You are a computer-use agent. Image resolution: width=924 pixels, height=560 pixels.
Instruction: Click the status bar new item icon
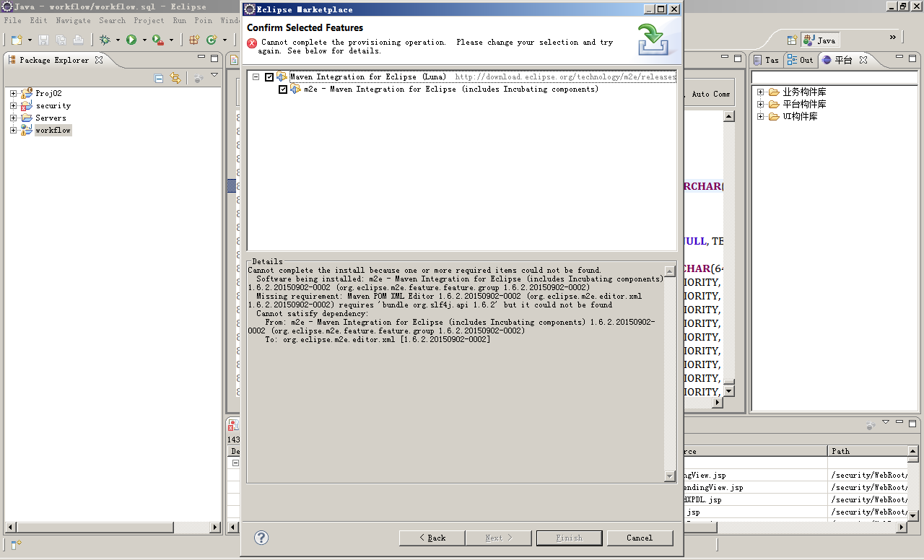pyautogui.click(x=16, y=545)
